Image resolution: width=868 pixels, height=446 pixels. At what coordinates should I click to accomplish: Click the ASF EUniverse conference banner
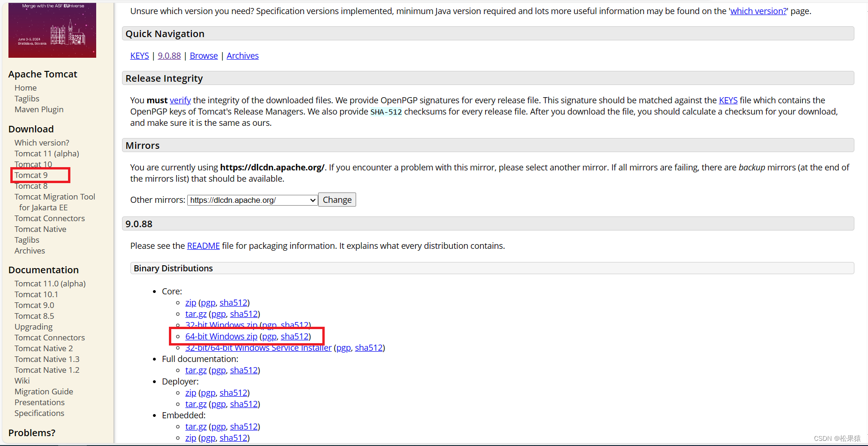[52, 30]
